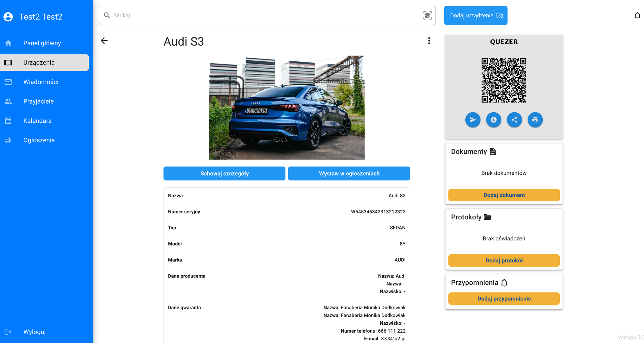This screenshot has width=644, height=343.
Task: Click the home icon in sidebar
Action: tap(8, 43)
